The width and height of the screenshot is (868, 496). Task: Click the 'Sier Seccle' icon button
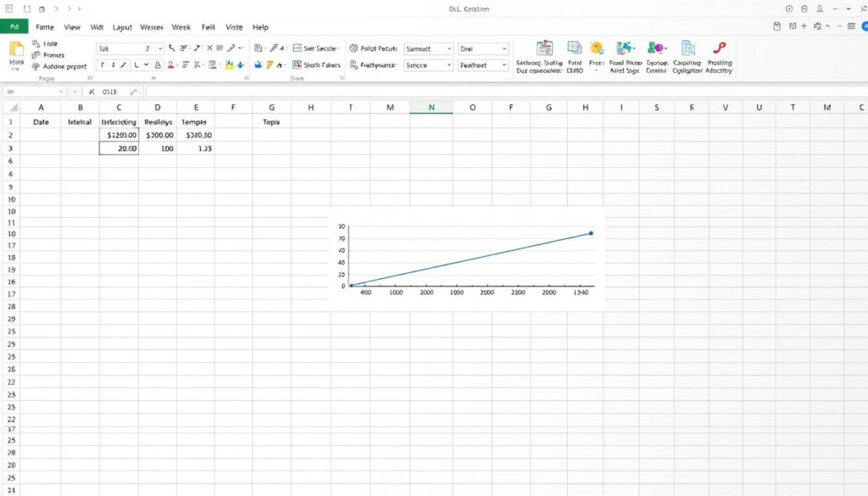pos(298,48)
